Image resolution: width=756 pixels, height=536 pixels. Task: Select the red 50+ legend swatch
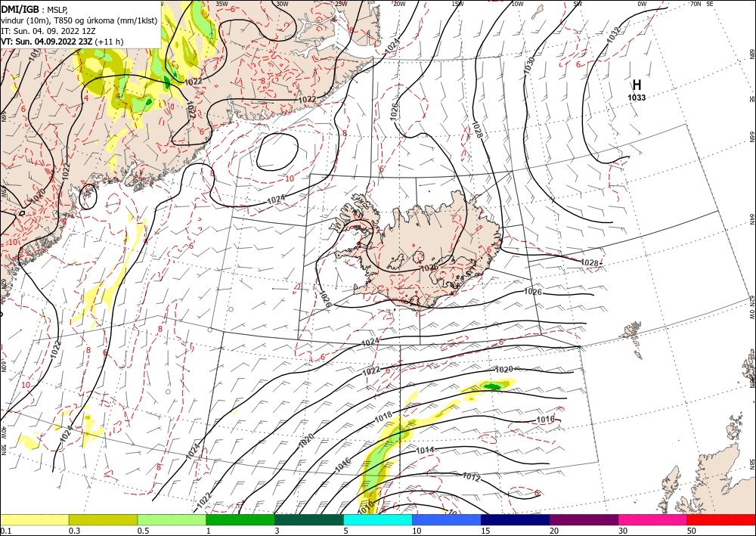click(721, 519)
